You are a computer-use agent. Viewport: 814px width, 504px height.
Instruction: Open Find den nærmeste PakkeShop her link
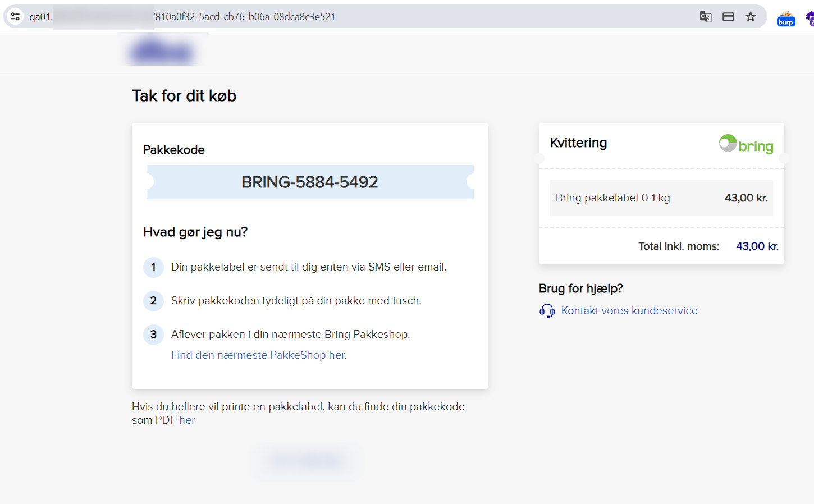click(x=258, y=355)
